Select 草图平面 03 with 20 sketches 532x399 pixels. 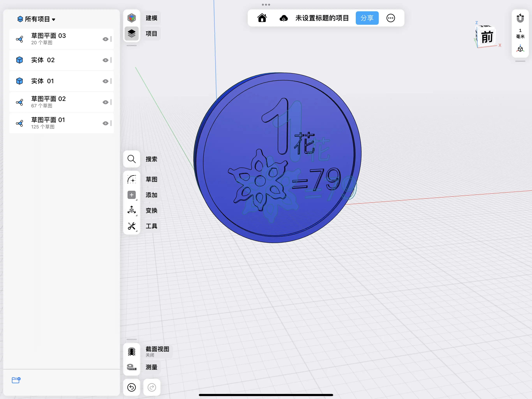click(62, 39)
